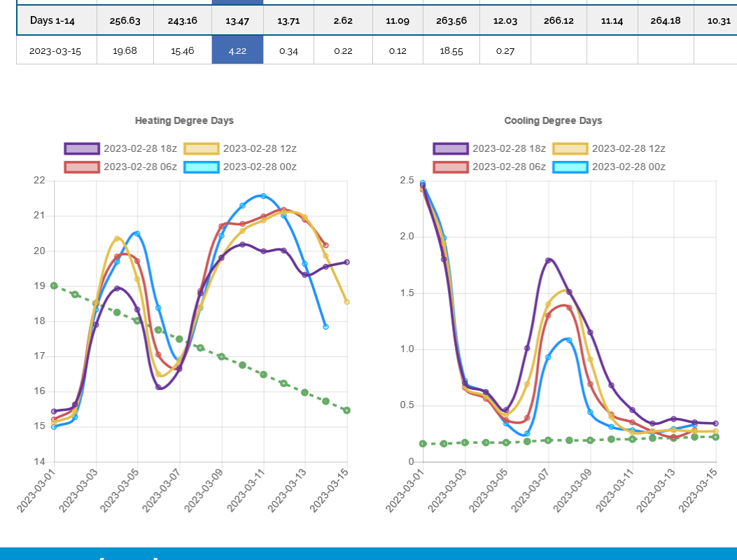Toggle blue 00z legend item in Cooling chart
The image size is (737, 560).
tap(570, 167)
